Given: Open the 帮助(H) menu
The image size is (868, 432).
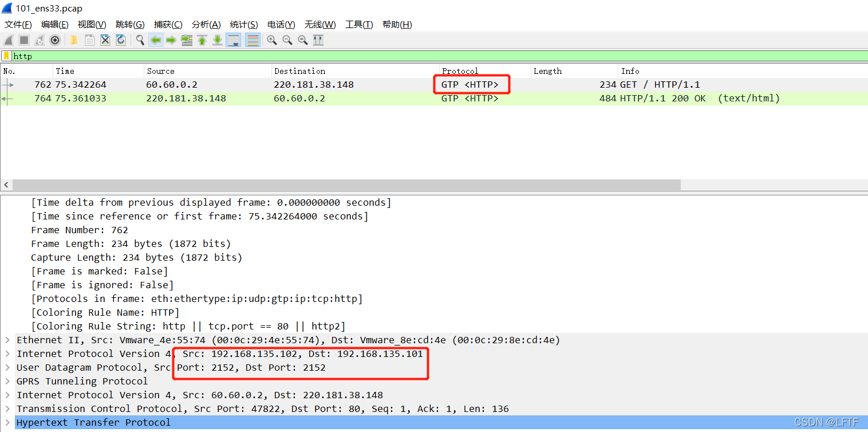Looking at the screenshot, I should [397, 25].
